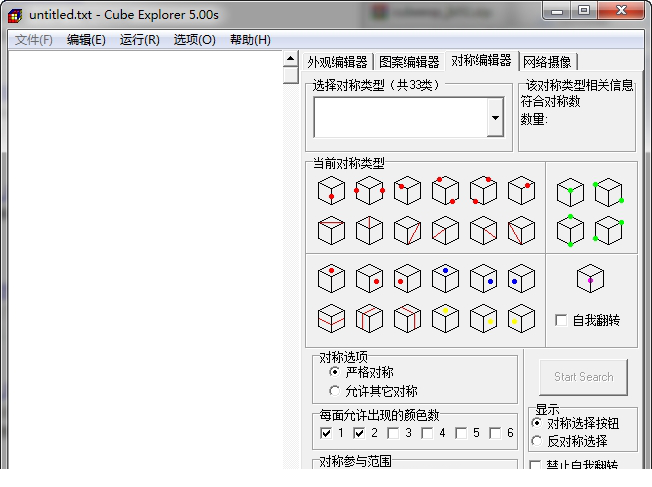Check color count 5 checkbox

pyautogui.click(x=461, y=433)
